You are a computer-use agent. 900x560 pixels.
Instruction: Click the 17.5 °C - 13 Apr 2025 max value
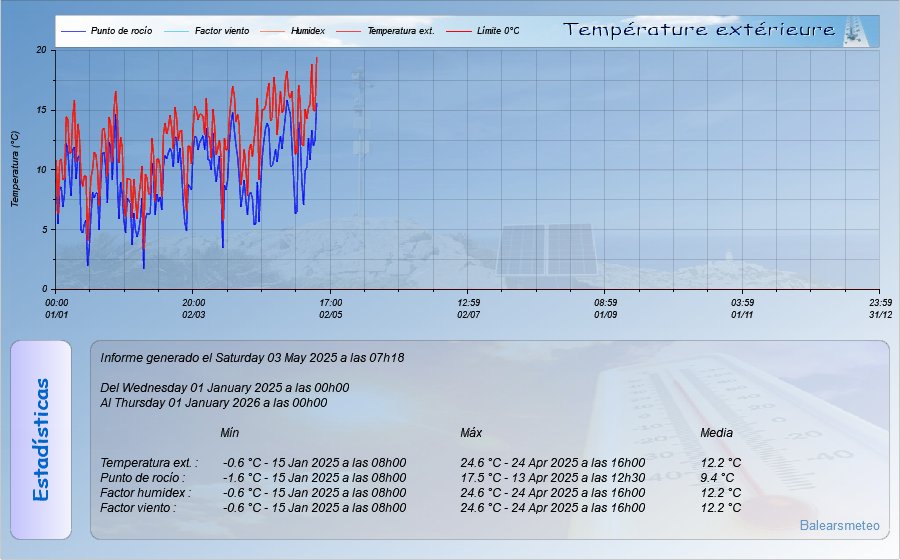pos(553,477)
